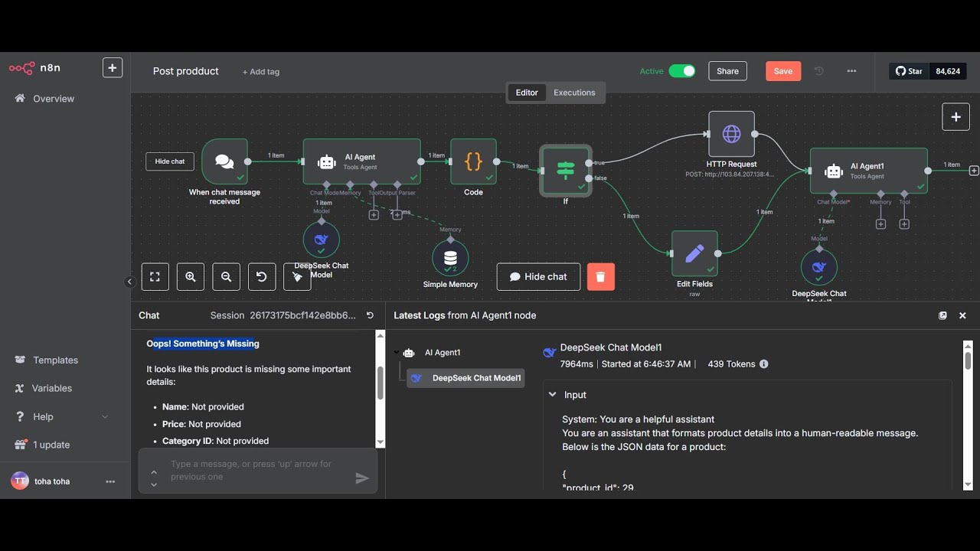The image size is (980, 551).
Task: Click the Save button
Action: (x=783, y=71)
